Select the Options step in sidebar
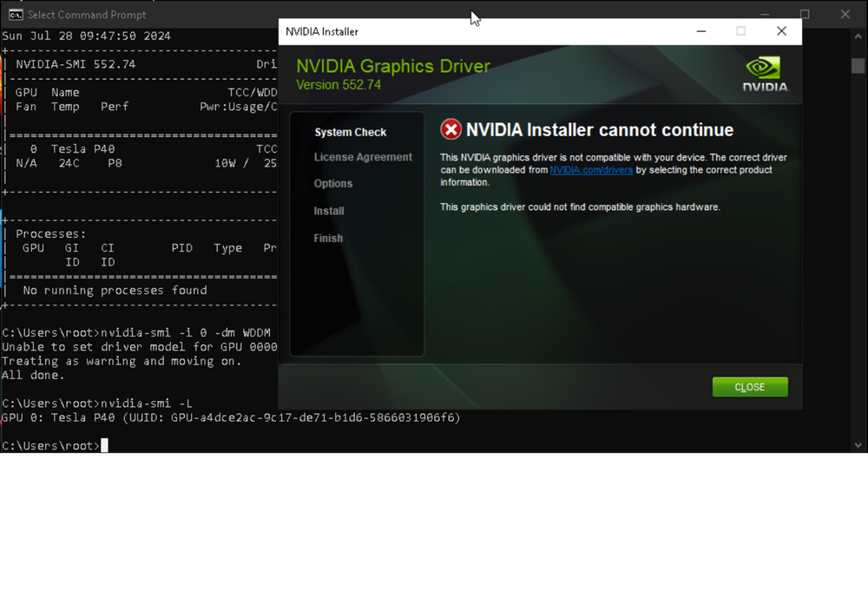This screenshot has height=616, width=868. pos(332,184)
